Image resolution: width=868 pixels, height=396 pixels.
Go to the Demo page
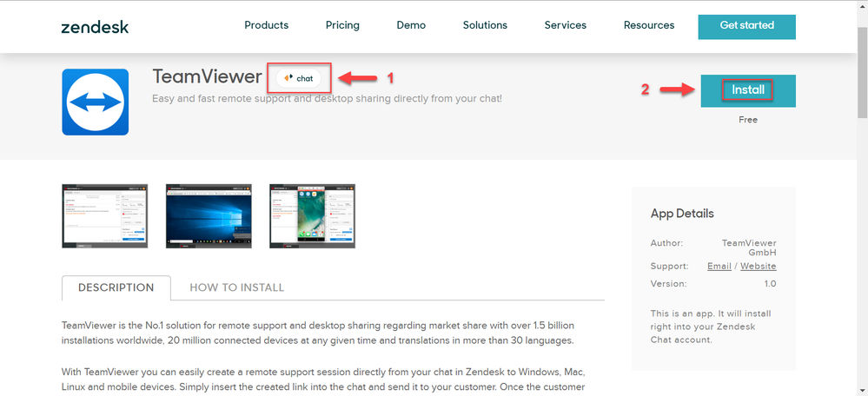click(x=411, y=25)
